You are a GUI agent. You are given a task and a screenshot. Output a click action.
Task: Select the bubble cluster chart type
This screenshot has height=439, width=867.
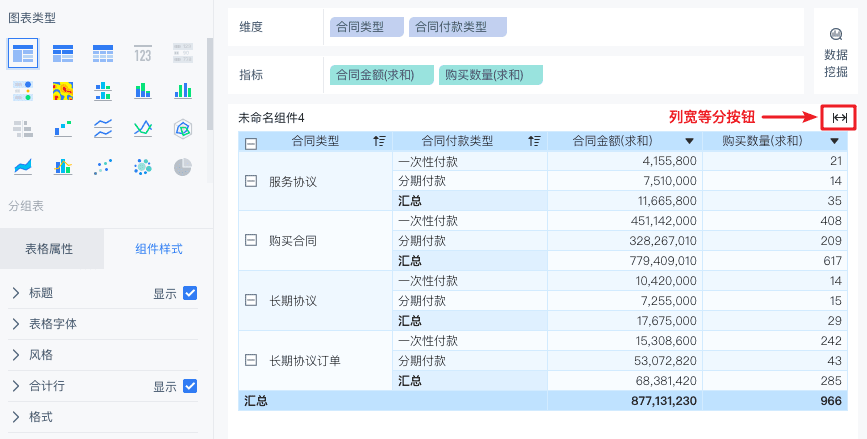click(143, 166)
